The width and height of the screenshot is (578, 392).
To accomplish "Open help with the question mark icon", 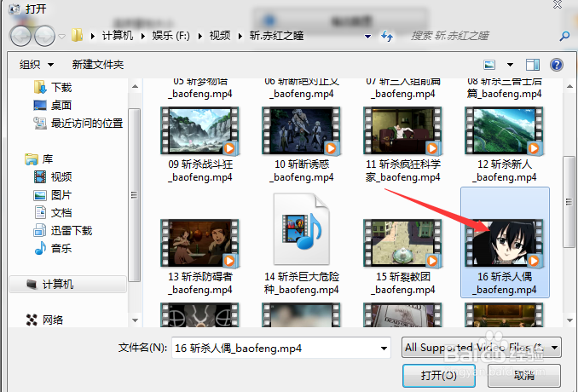I will tap(557, 66).
